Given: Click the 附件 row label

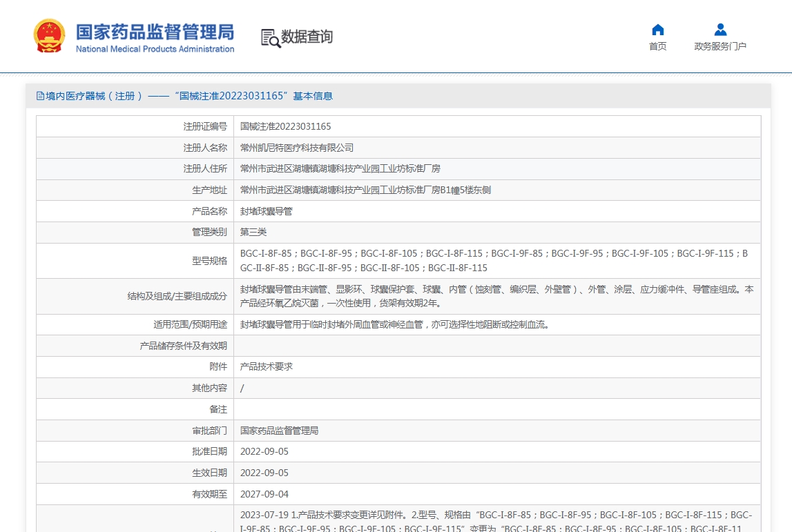Looking at the screenshot, I should coord(218,367).
